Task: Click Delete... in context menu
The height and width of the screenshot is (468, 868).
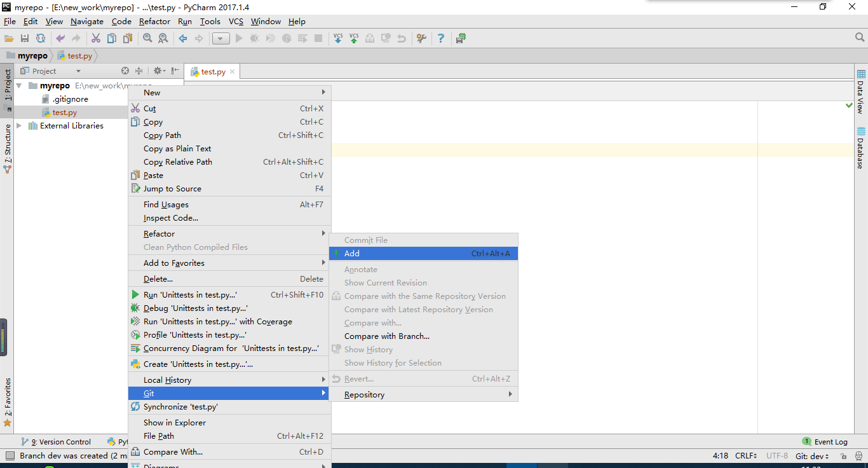Action: (229, 279)
